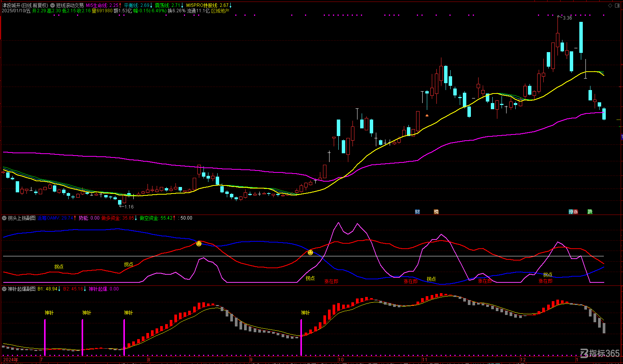
Task: Click the 2024年 time axis label
Action: pyautogui.click(x=10, y=360)
